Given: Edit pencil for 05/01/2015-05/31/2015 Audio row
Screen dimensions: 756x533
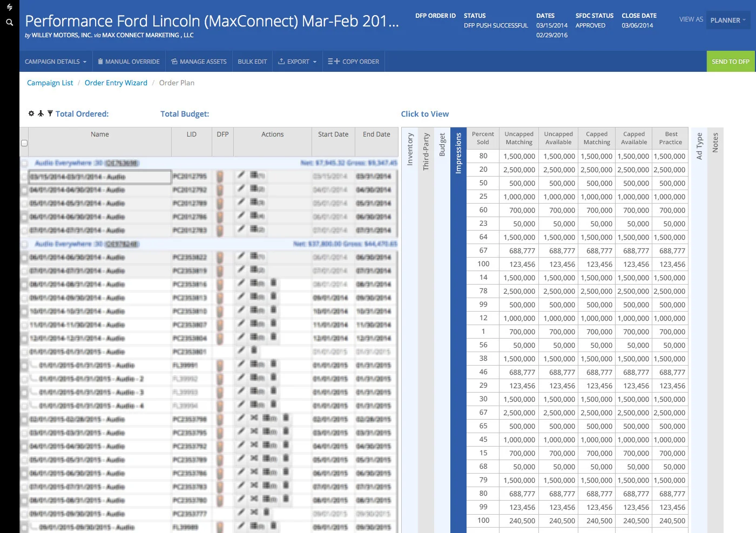Looking at the screenshot, I should 241,458.
